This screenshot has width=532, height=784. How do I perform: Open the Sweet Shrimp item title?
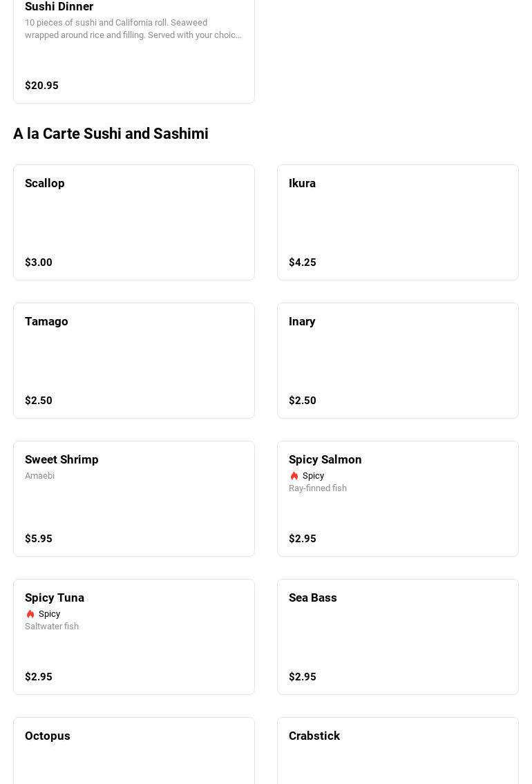coord(61,459)
